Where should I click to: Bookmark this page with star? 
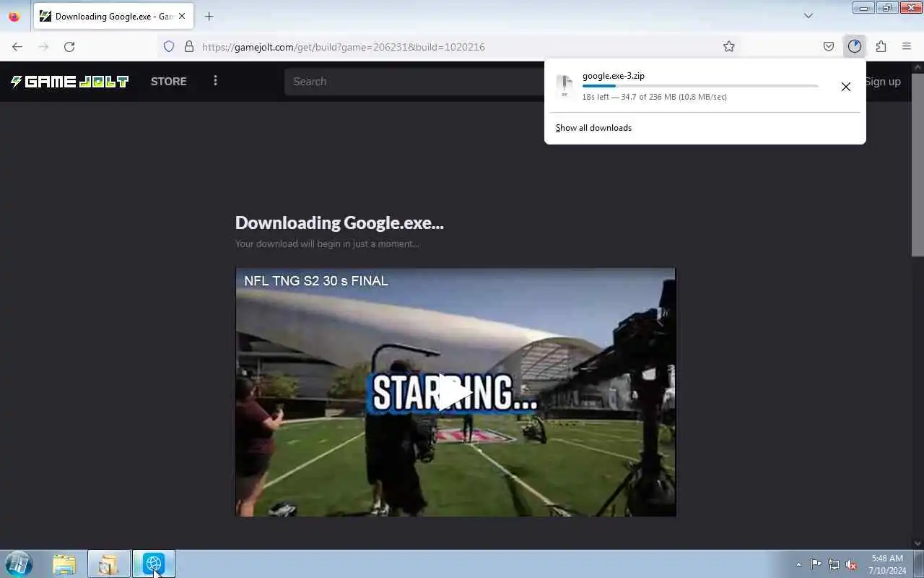729,46
